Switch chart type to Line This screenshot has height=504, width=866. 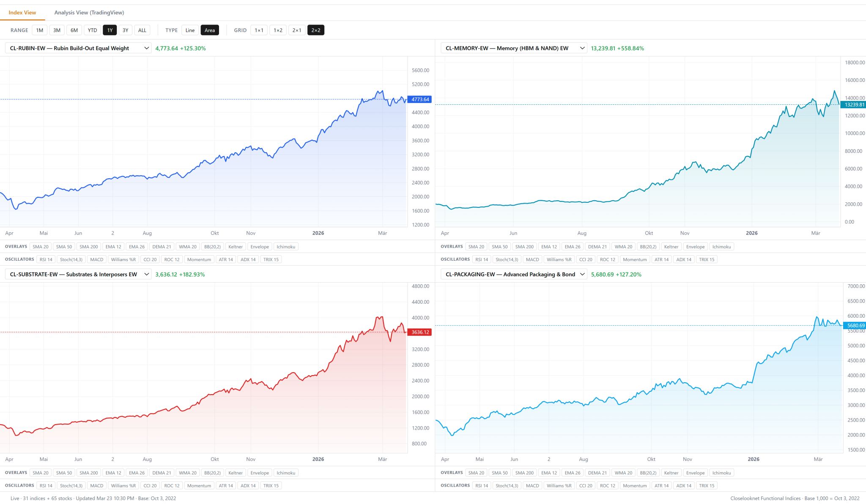click(x=190, y=30)
